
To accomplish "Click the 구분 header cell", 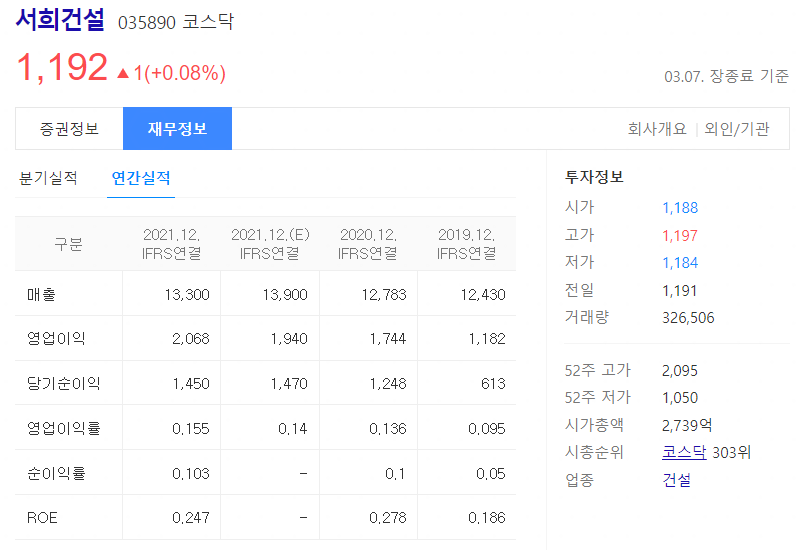I will coord(68,244).
